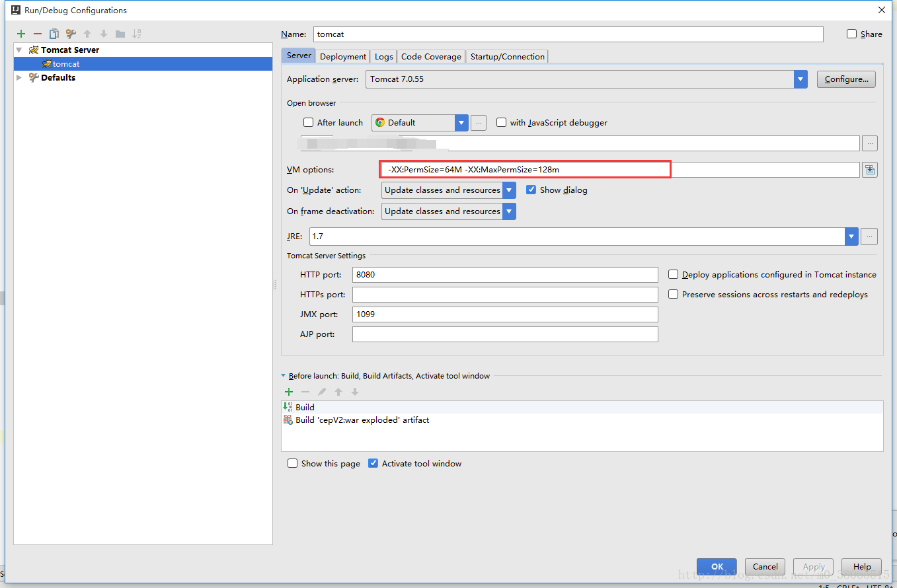Click the VM options input field
The height and width of the screenshot is (588, 897).
point(620,170)
